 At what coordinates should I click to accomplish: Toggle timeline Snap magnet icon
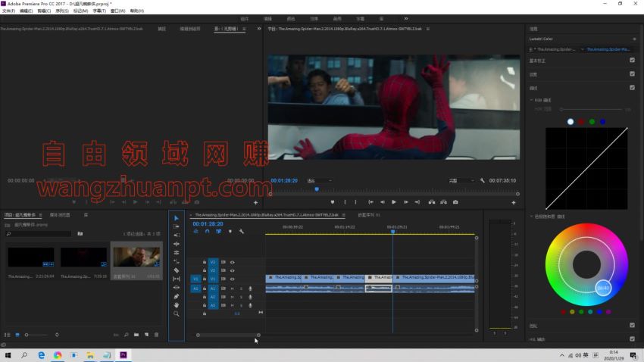(x=207, y=232)
